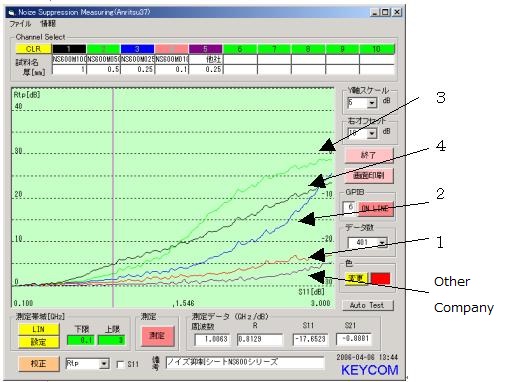Select purple channel 5 button
This screenshot has width=509, height=382.
[205, 49]
